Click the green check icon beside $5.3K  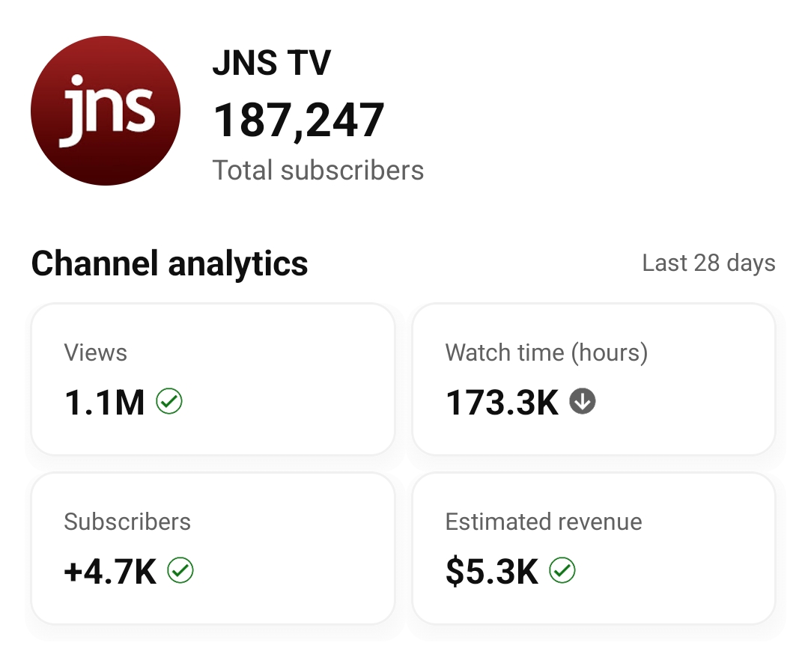(x=562, y=570)
